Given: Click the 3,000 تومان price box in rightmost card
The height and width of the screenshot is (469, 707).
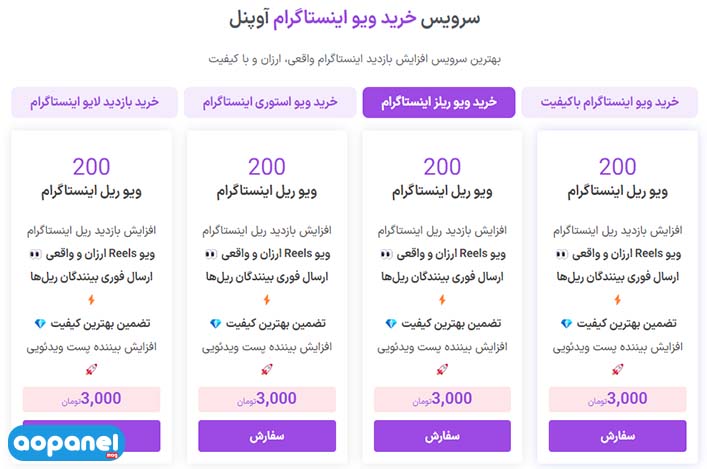Looking at the screenshot, I should coord(617,399).
